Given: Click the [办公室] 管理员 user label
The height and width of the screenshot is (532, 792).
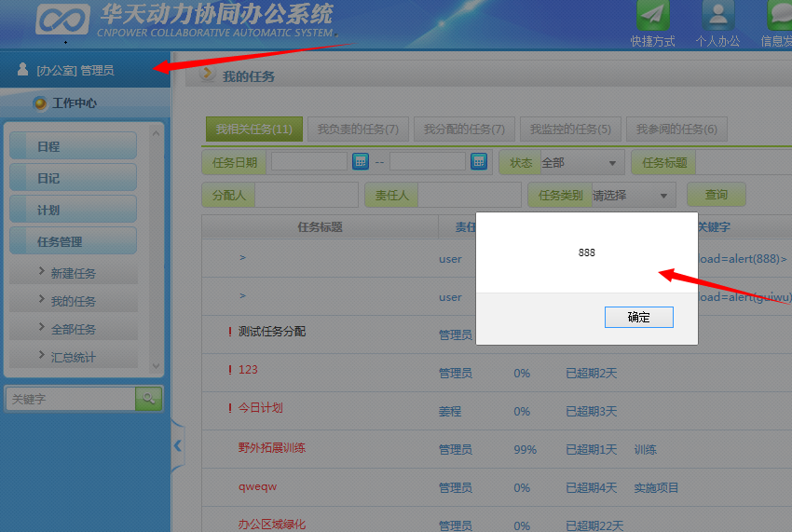Looking at the screenshot, I should [75, 70].
